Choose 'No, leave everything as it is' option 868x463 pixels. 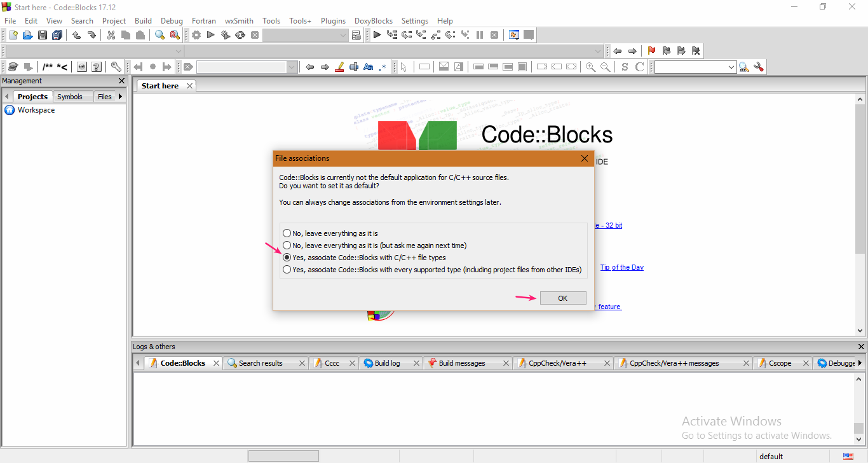click(287, 233)
